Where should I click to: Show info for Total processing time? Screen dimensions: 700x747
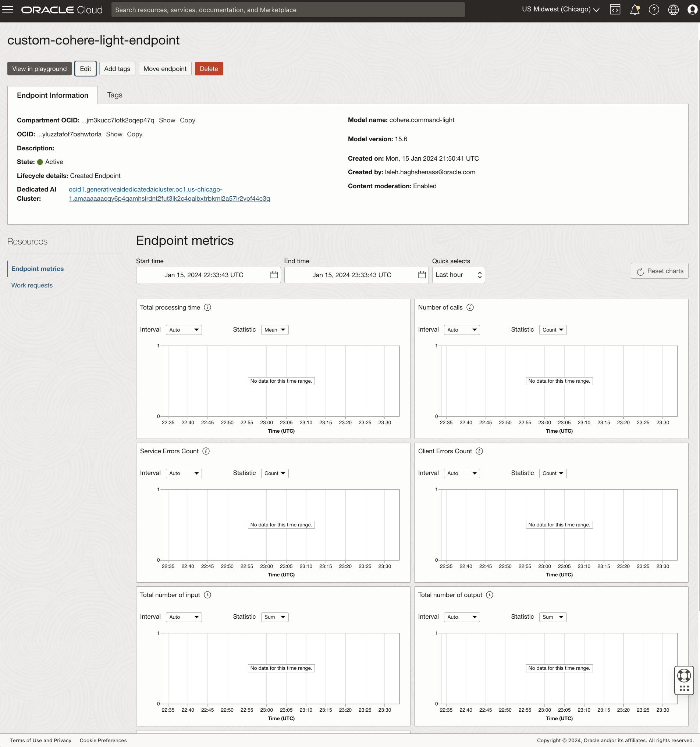coord(207,307)
